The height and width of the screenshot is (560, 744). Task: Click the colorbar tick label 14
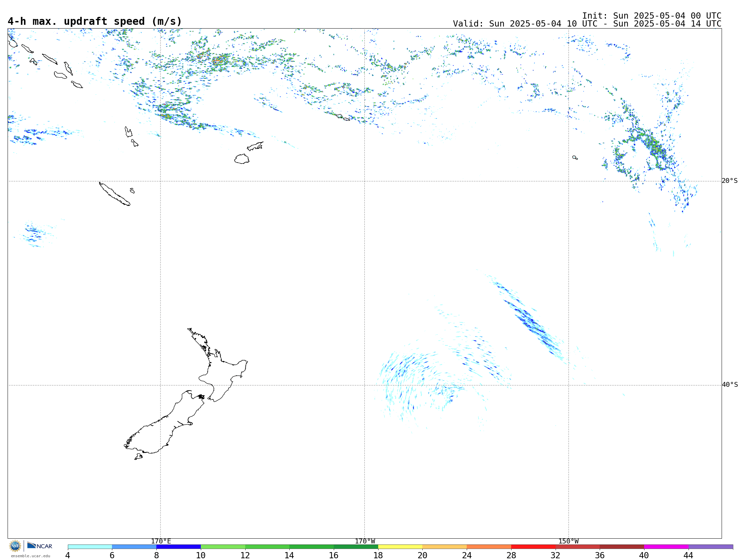tap(289, 556)
